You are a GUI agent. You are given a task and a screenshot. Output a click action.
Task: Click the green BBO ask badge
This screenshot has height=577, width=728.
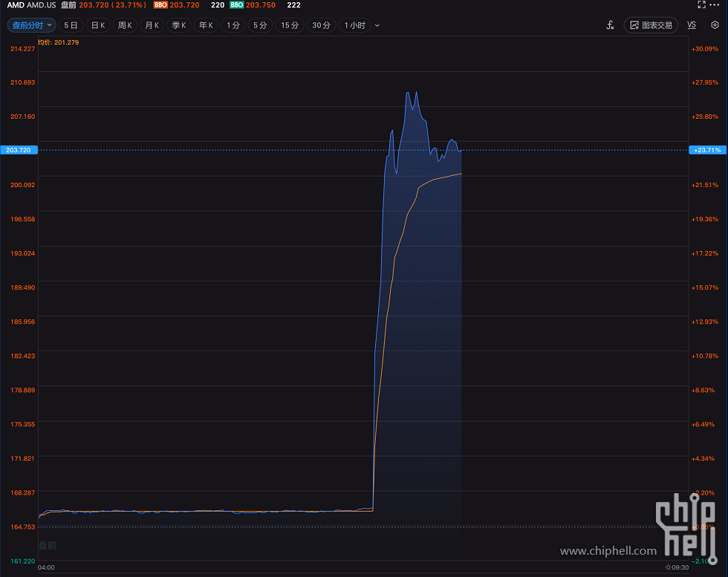[x=236, y=4]
